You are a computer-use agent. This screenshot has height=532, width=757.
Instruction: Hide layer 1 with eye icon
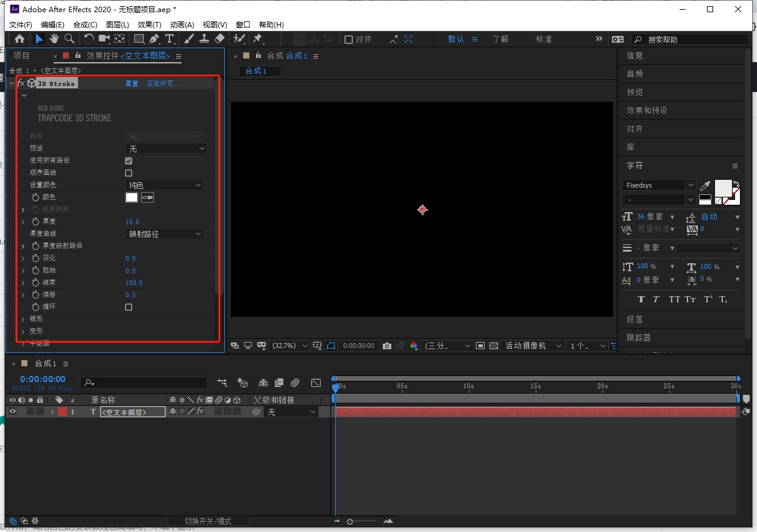(x=12, y=412)
